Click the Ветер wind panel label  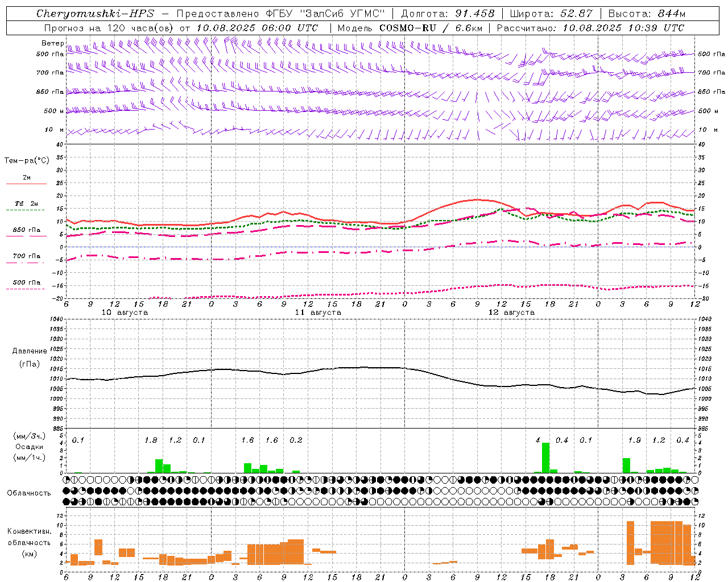52,43
